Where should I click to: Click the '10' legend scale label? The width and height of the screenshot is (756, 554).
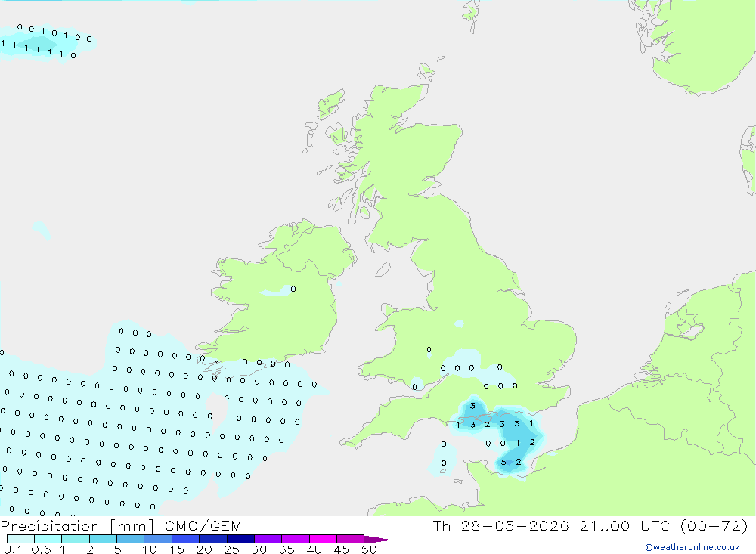[150, 549]
